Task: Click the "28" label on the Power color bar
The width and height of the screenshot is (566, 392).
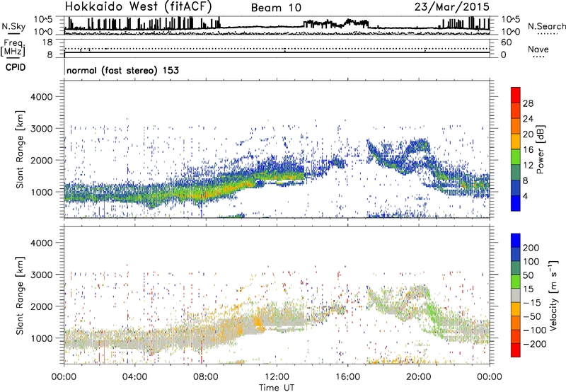Action: [x=528, y=103]
